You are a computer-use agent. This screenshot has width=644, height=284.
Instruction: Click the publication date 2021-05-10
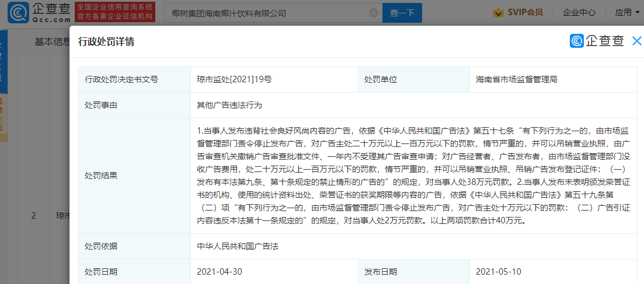499,272
